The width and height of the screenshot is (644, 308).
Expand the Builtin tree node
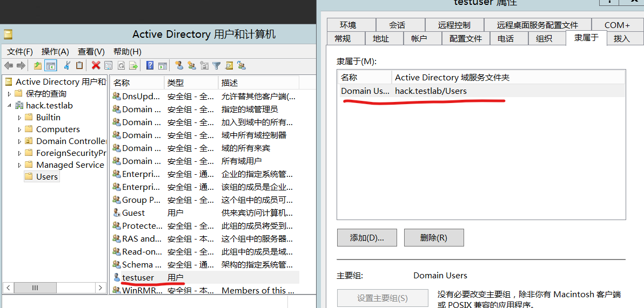pyautogui.click(x=20, y=118)
